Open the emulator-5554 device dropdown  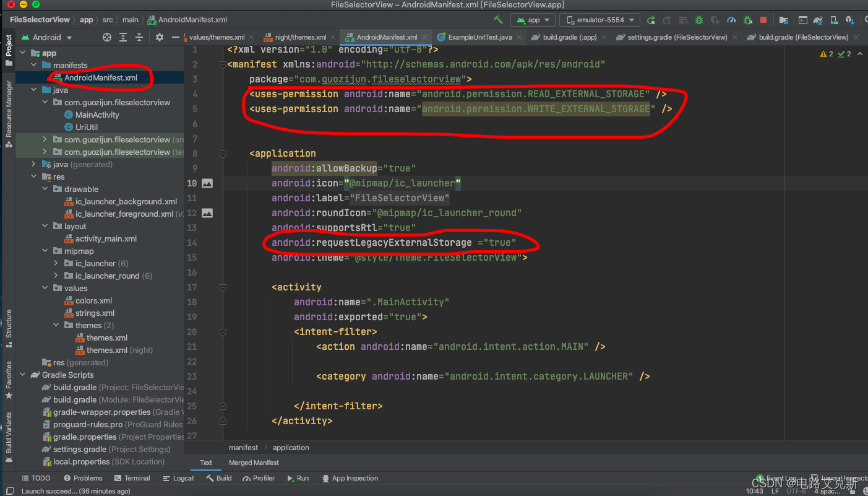coord(599,20)
